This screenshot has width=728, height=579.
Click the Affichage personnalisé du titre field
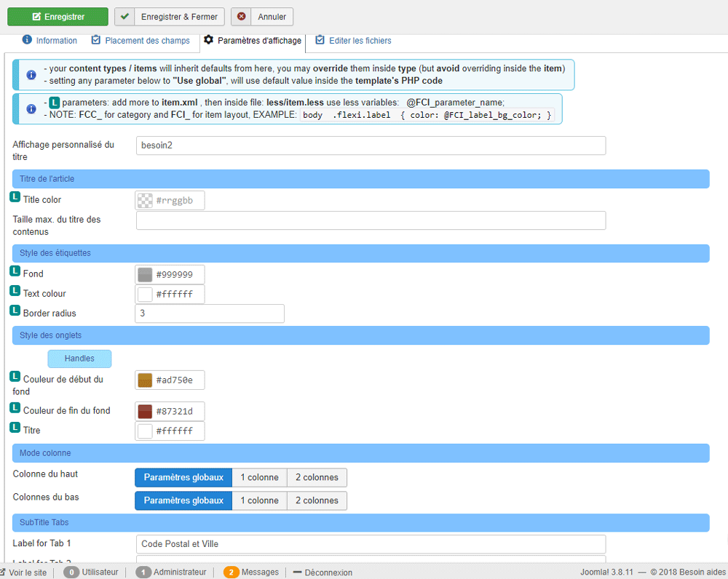pyautogui.click(x=371, y=145)
